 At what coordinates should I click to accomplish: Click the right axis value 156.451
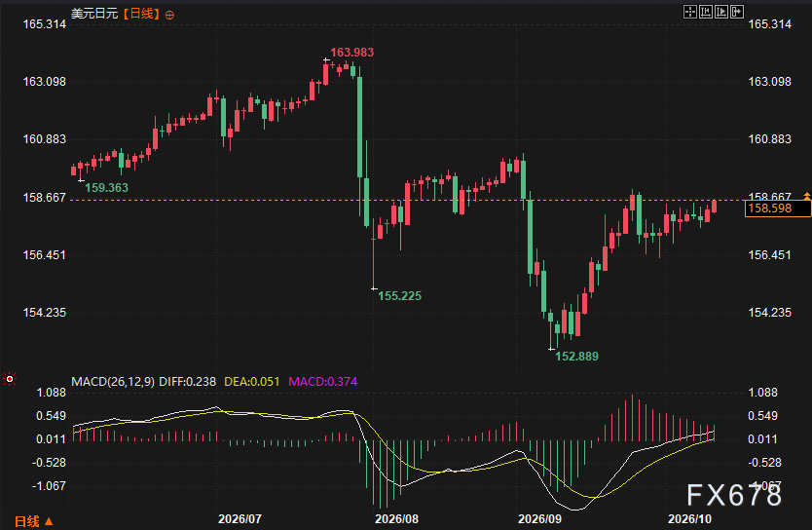click(x=770, y=255)
